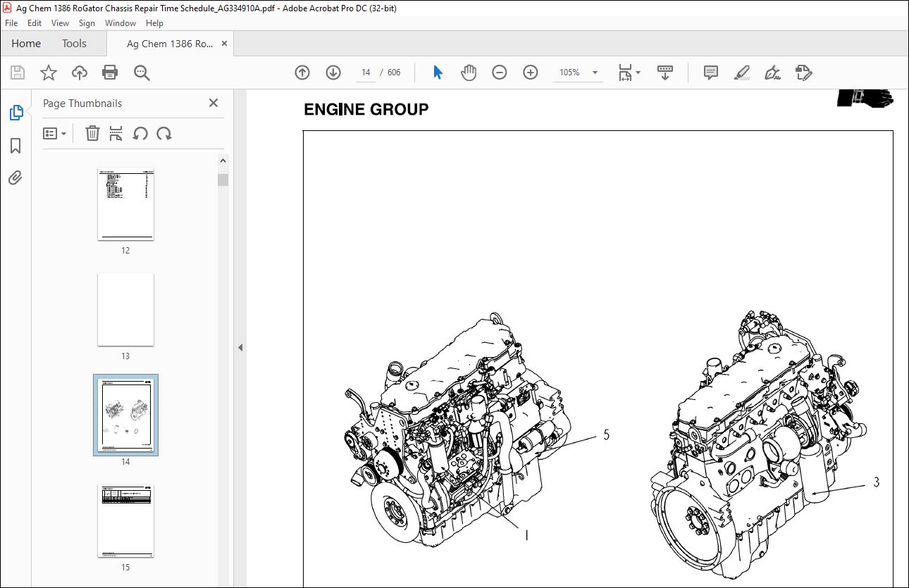Collapse the navigation pane arrow
This screenshot has height=588, width=909.
tap(240, 347)
